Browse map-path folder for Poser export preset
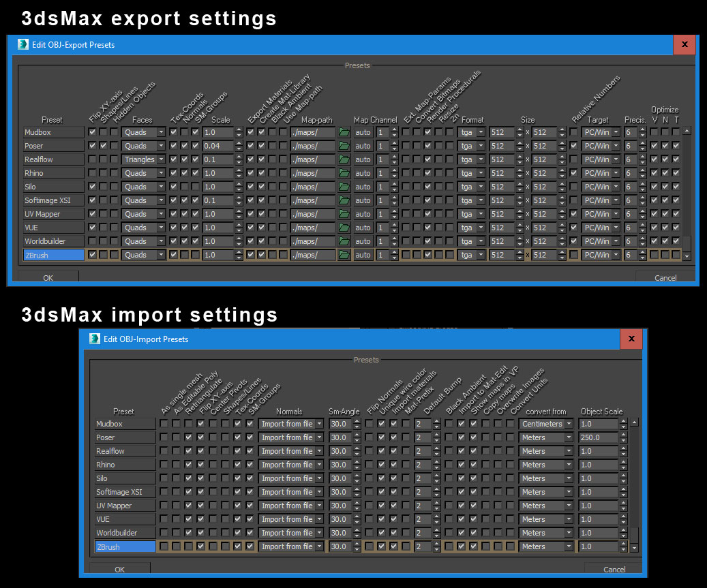 pyautogui.click(x=344, y=146)
